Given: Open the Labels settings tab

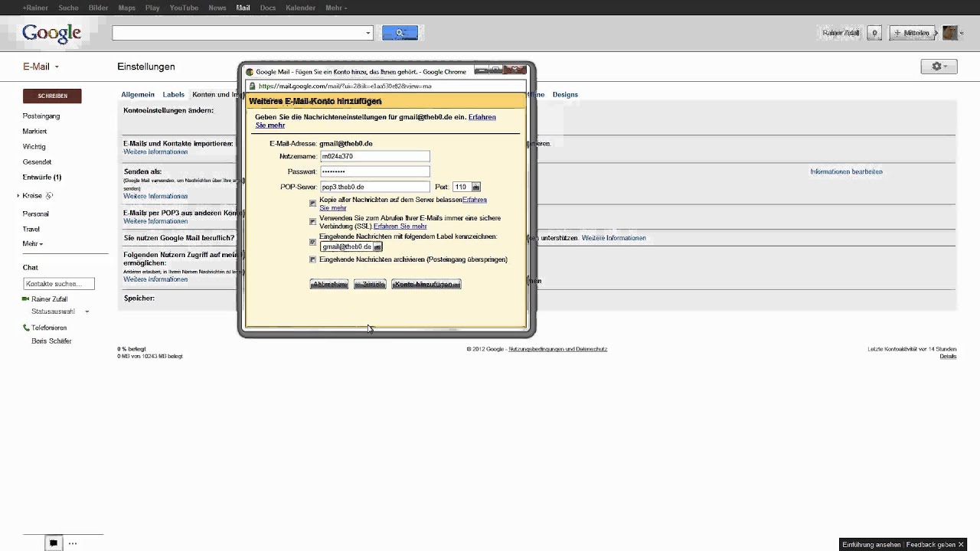Looking at the screenshot, I should 174,95.
